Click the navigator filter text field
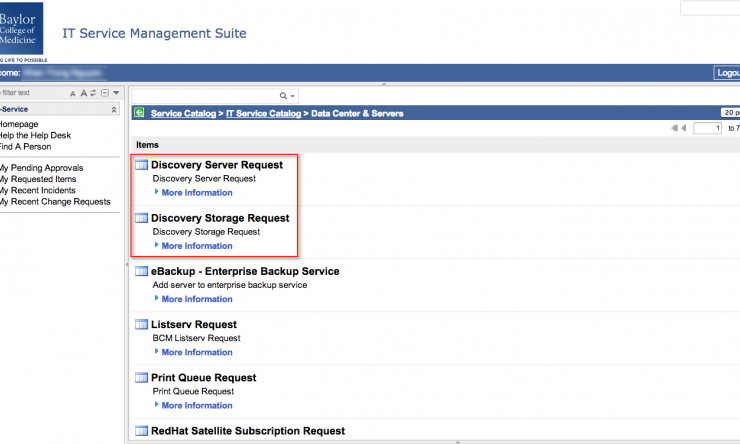The image size is (740, 444). [x=33, y=93]
